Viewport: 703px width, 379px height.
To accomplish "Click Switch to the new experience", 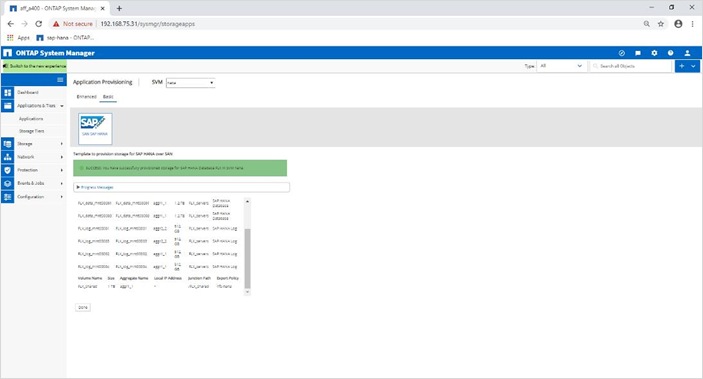I will click(35, 66).
